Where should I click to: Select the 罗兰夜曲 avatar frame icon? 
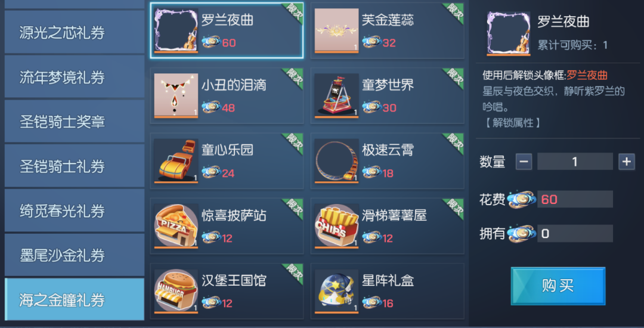coord(176,30)
